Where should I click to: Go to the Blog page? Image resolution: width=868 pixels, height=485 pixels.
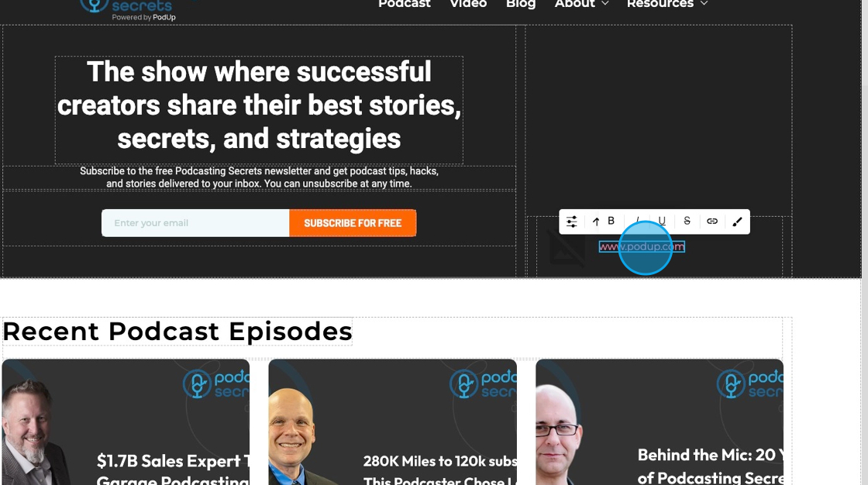point(521,4)
